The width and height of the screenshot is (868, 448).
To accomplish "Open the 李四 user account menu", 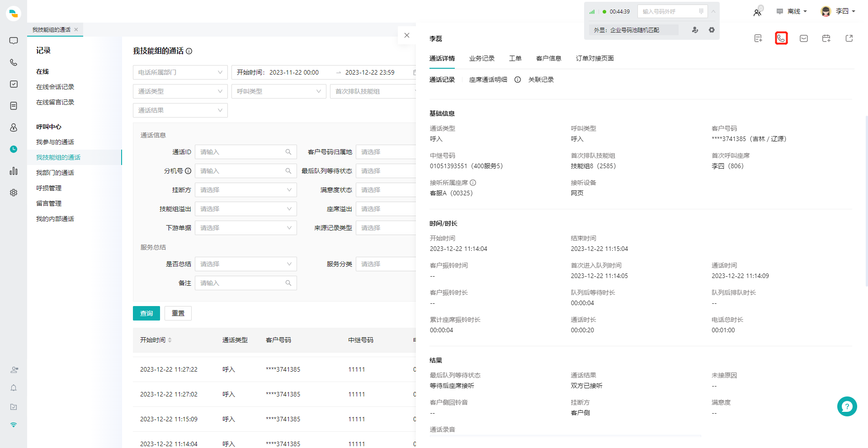I will [838, 11].
